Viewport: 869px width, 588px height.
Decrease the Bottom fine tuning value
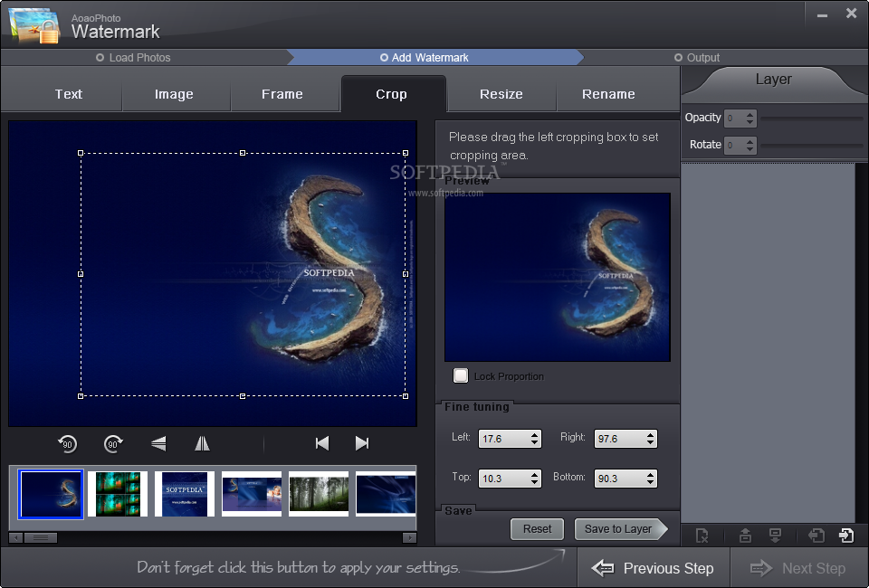tap(650, 482)
